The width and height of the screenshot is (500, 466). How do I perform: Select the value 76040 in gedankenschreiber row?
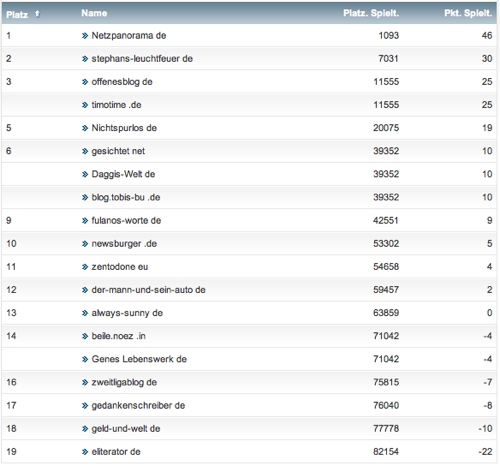click(386, 405)
